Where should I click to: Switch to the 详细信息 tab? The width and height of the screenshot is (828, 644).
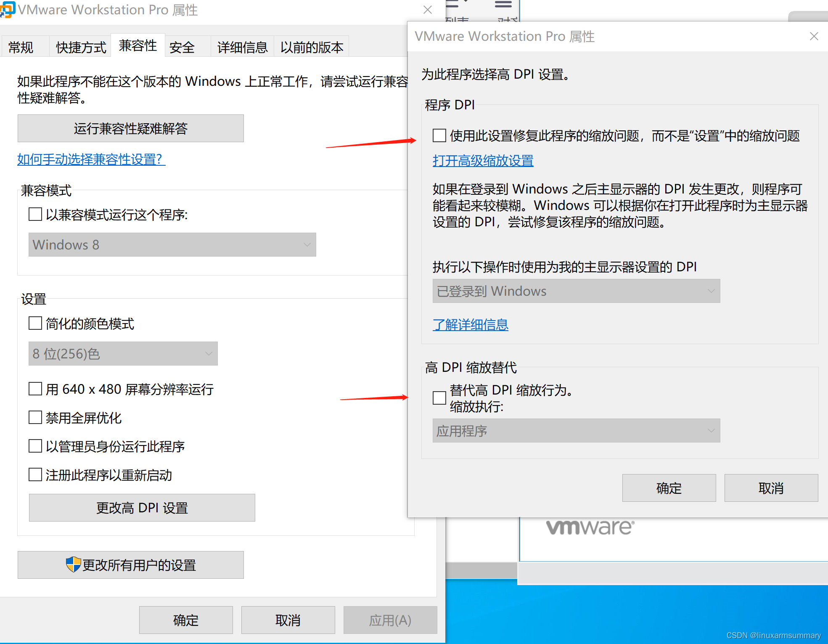[242, 47]
